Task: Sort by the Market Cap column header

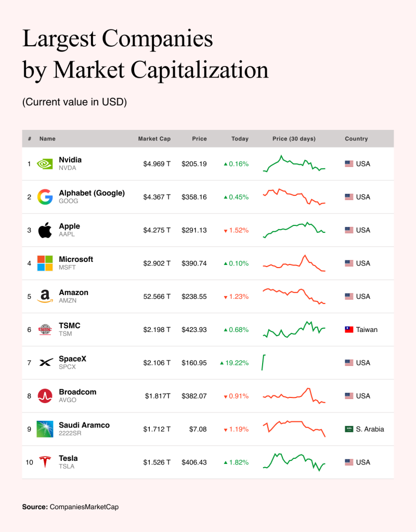Action: pyautogui.click(x=154, y=139)
